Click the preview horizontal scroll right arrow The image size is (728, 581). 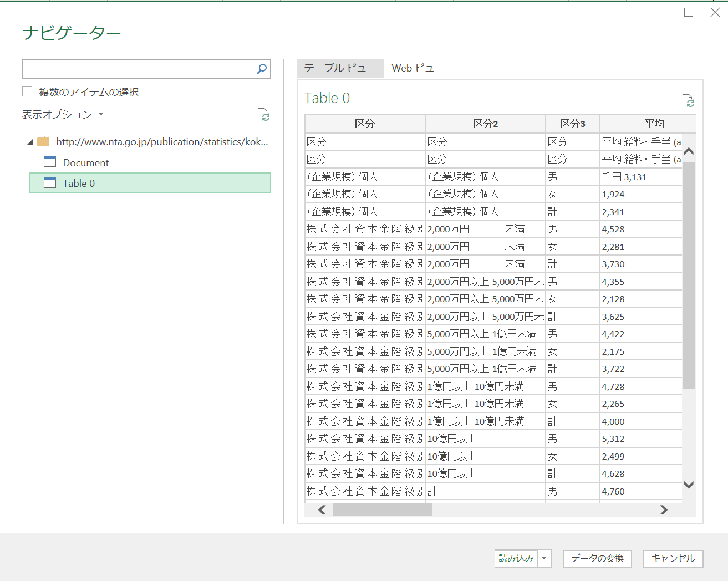pos(664,509)
